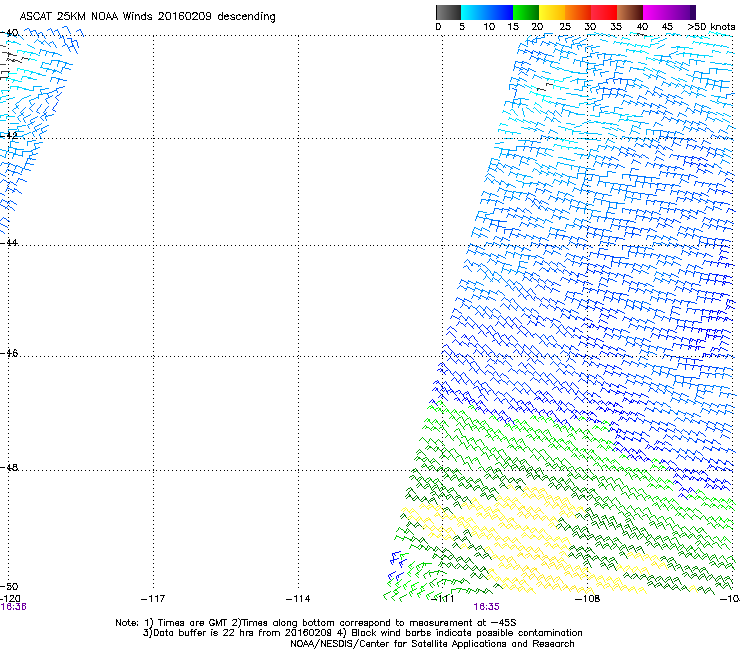The width and height of the screenshot is (740, 650).
Task: Pick the orange 25-30 knots color band
Action: (578, 12)
